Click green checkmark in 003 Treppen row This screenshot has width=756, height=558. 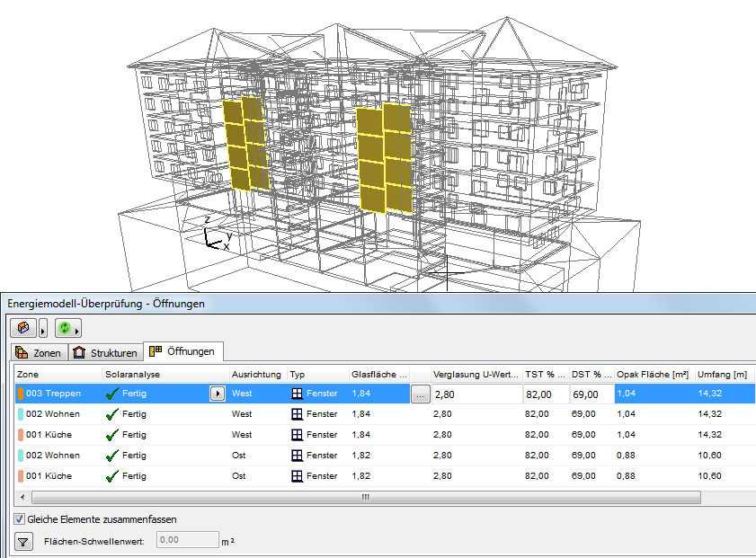pos(112,394)
